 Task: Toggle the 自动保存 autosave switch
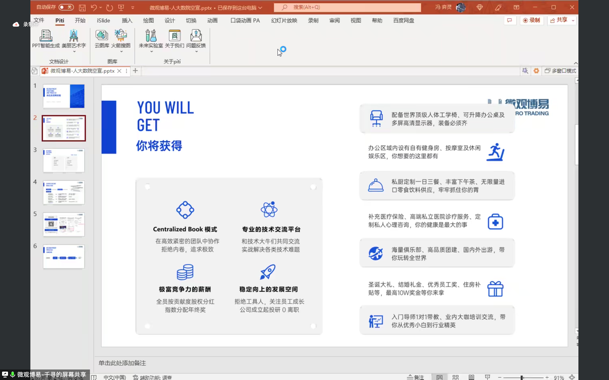pos(66,7)
